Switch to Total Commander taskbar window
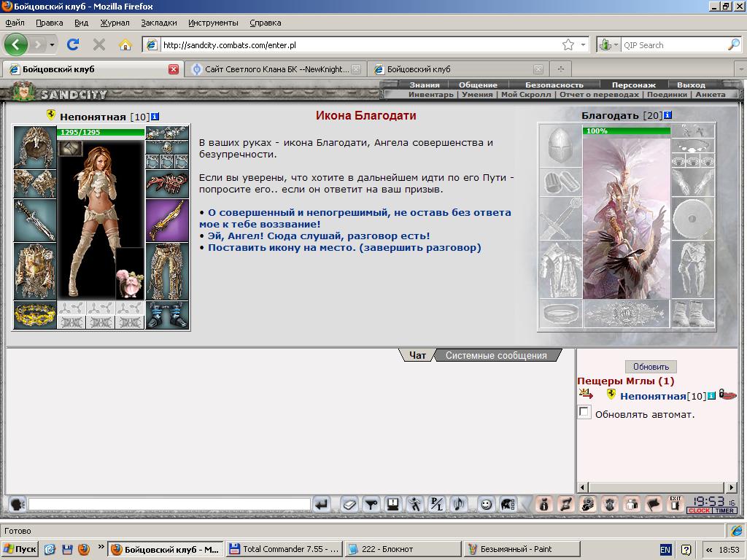Viewport: 747px width, 560px height. point(284,549)
